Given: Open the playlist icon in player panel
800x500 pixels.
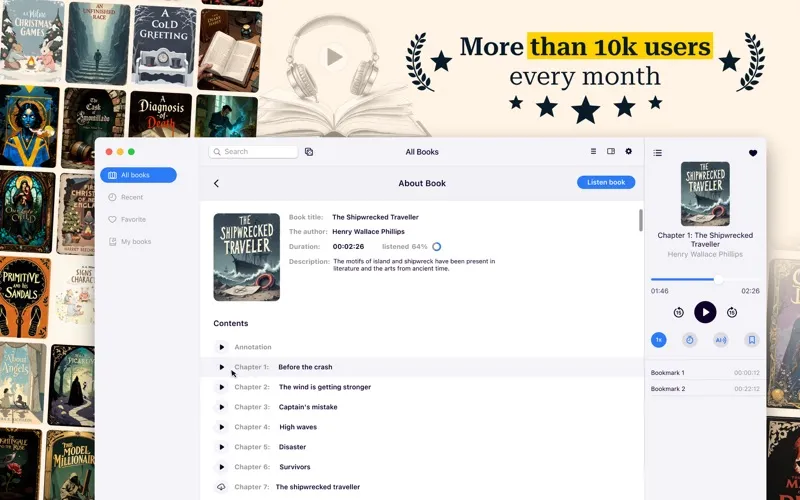Looking at the screenshot, I should 658,153.
